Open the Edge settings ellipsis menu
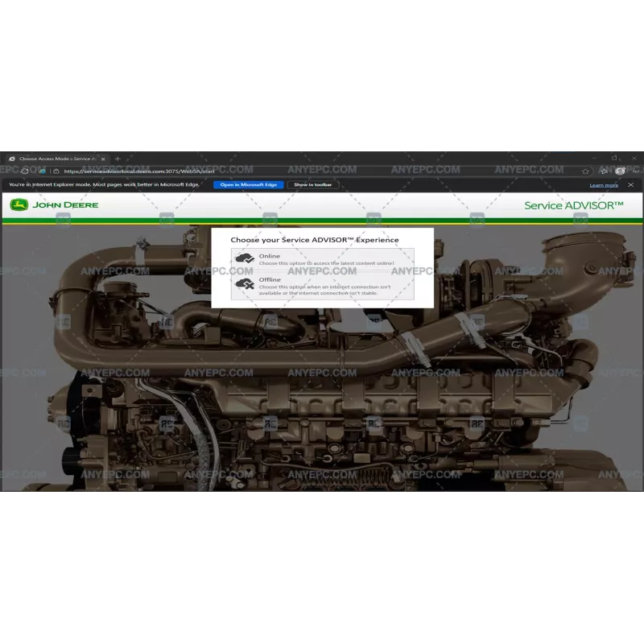Image resolution: width=644 pixels, height=644 pixels. pos(636,171)
